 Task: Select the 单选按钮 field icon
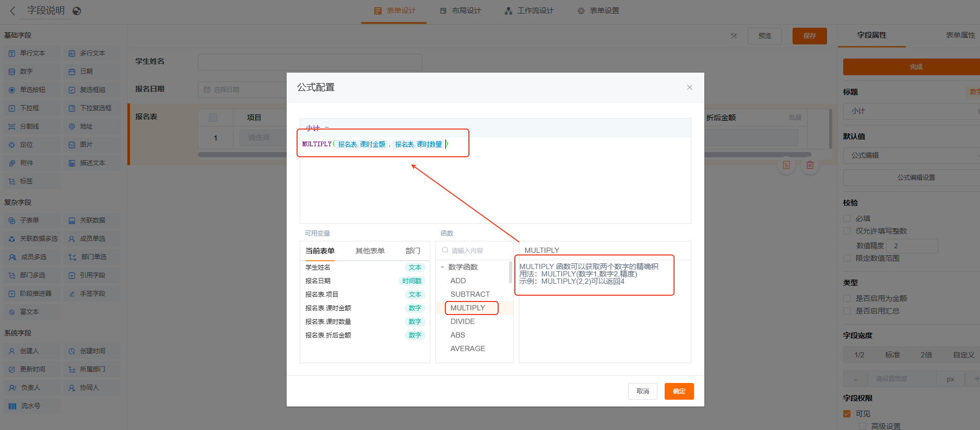[12, 90]
